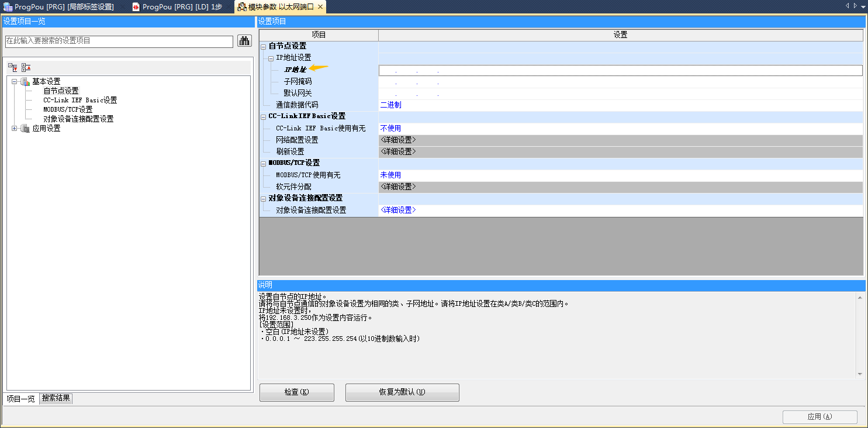The height and width of the screenshot is (428, 868).
Task: Collapse the 自节点设置 group
Action: click(263, 46)
